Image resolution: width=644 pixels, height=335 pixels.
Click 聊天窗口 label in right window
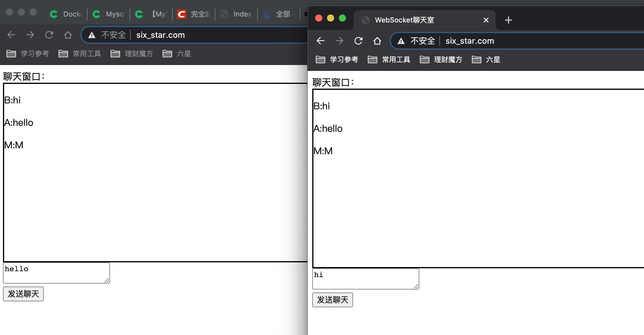click(333, 82)
